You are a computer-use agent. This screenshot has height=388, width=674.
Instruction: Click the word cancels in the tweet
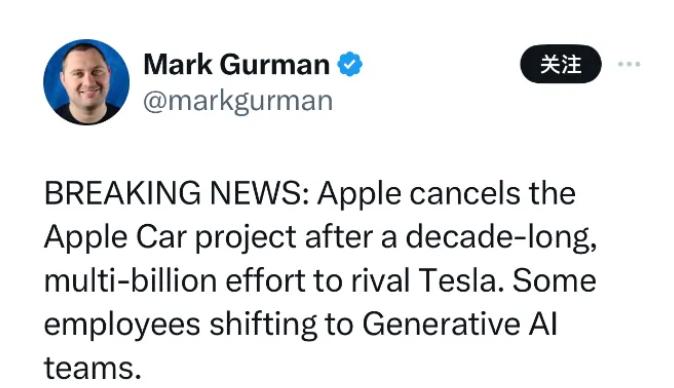point(465,193)
